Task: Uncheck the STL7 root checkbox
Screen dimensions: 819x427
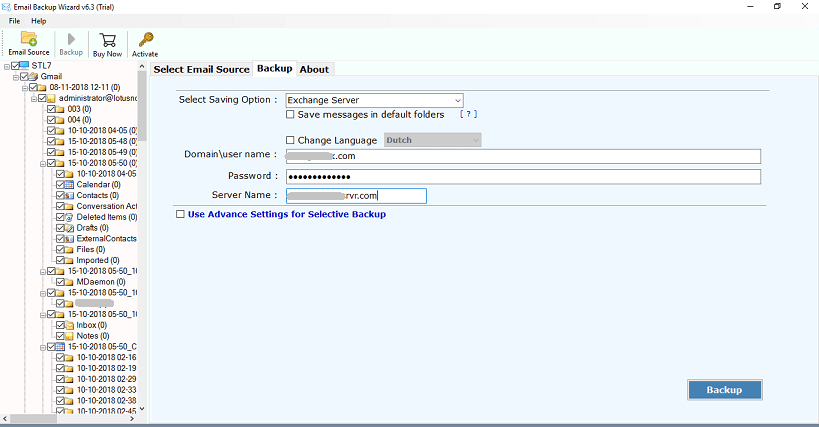Action: coord(16,66)
